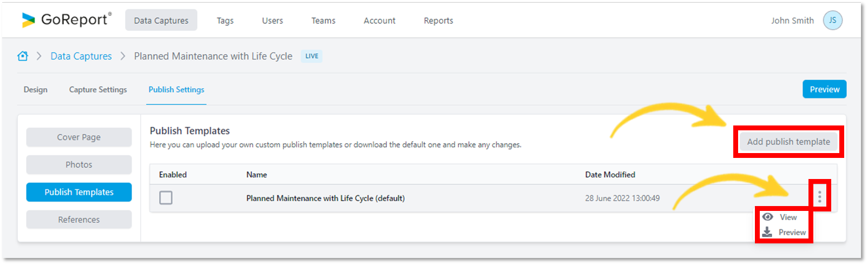The width and height of the screenshot is (868, 265).
Task: Go to Account settings
Action: tap(379, 21)
